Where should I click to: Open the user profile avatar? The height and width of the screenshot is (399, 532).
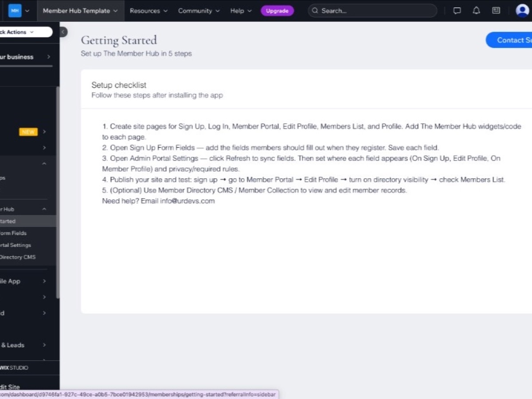click(x=523, y=11)
